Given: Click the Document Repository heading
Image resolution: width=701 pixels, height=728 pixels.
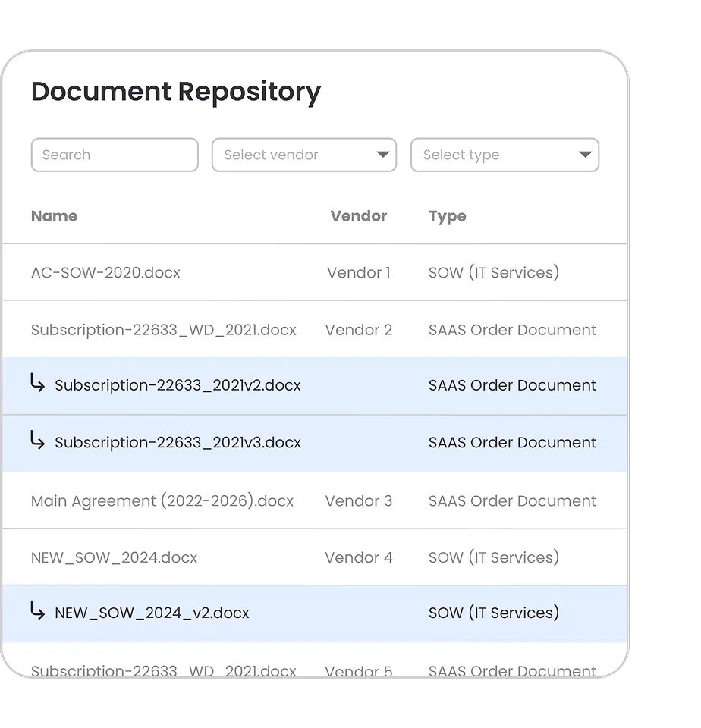Looking at the screenshot, I should click(176, 92).
